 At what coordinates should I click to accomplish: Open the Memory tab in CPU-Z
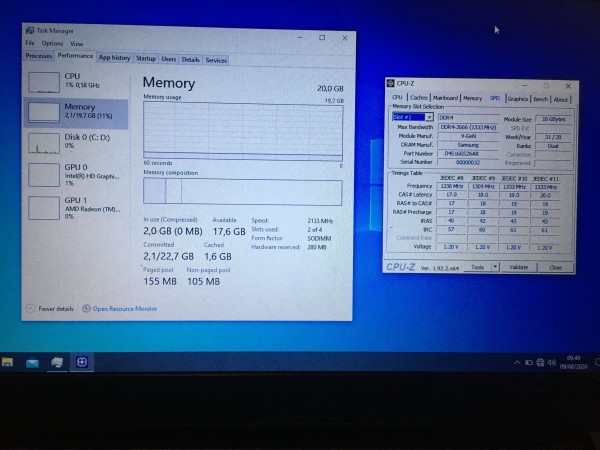(x=473, y=98)
